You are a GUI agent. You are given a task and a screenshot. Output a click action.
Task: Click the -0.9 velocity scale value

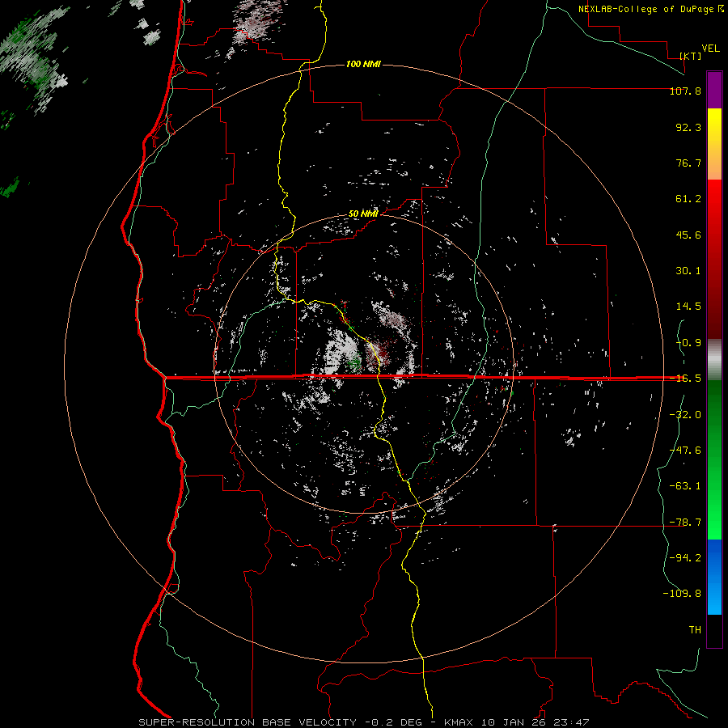pos(688,343)
